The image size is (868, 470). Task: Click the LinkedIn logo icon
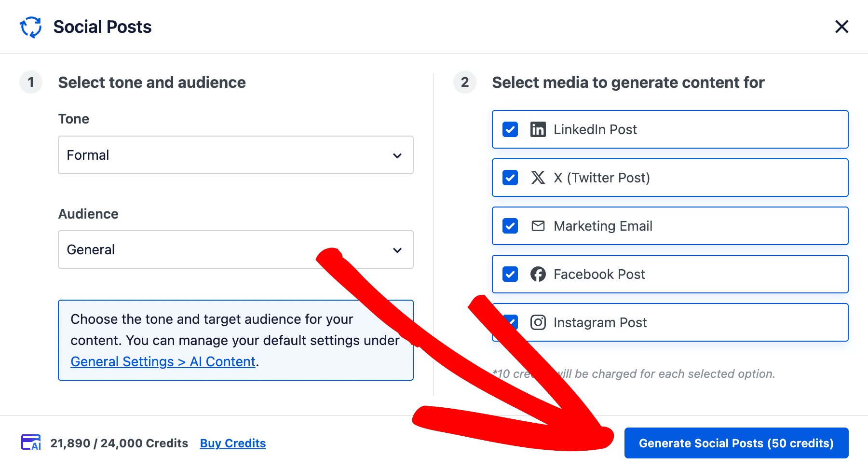pyautogui.click(x=538, y=129)
